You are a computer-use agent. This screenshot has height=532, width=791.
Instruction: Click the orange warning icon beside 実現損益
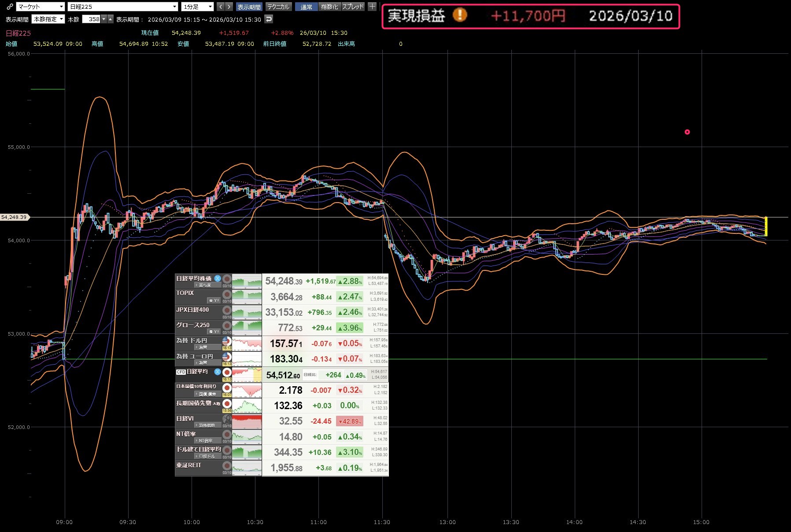[460, 15]
